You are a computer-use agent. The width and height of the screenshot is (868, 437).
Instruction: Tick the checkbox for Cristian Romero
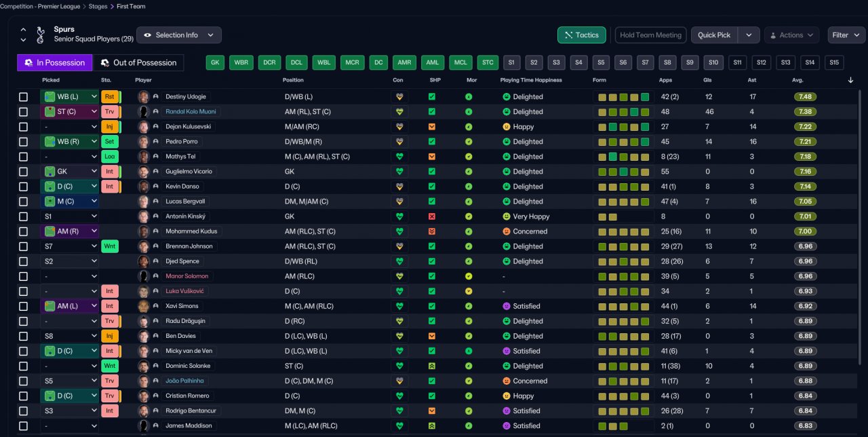pos(23,396)
